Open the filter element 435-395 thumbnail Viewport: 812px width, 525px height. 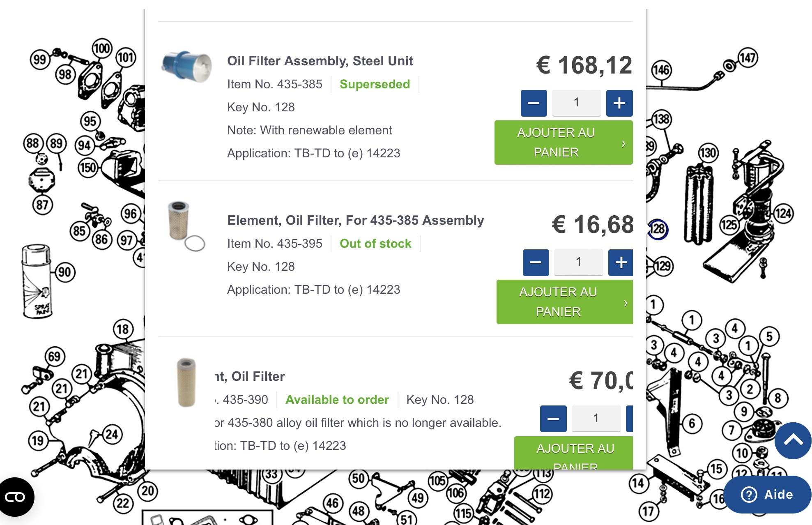click(186, 226)
